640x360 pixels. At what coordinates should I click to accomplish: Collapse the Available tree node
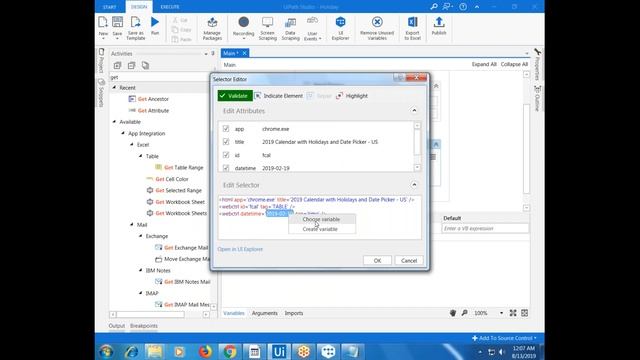point(114,122)
